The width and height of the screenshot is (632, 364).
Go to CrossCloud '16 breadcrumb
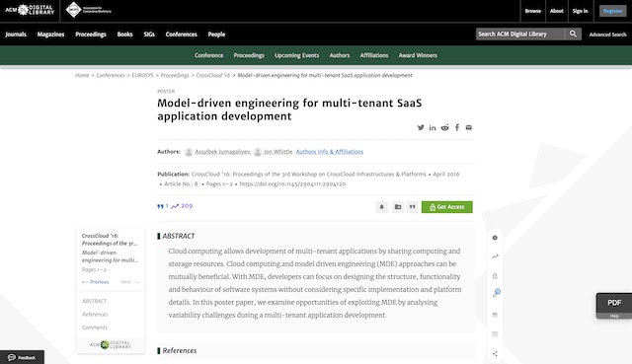point(213,75)
